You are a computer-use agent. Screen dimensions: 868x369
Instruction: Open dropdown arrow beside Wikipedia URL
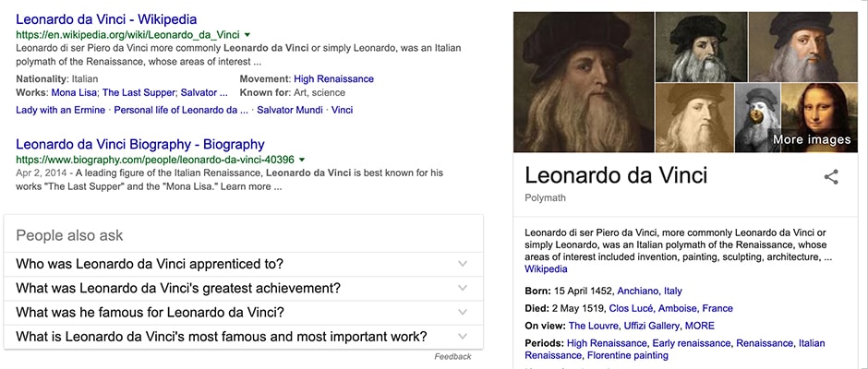[248, 35]
